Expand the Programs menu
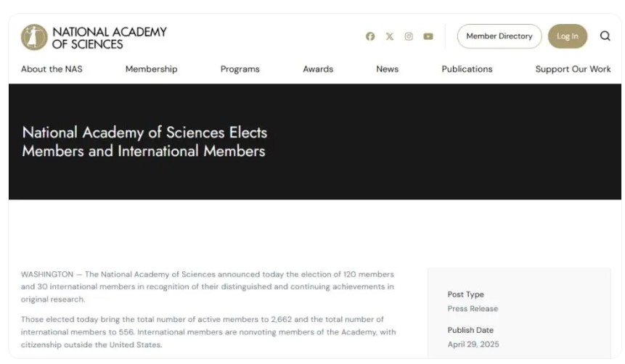 [240, 69]
